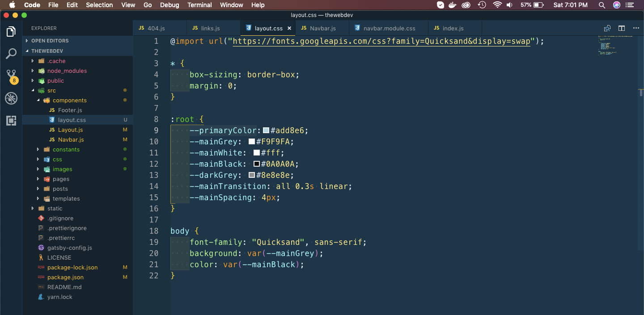The height and width of the screenshot is (315, 644).
Task: Click the #8e8e8e darkGrey color swatch
Action: pos(252,175)
